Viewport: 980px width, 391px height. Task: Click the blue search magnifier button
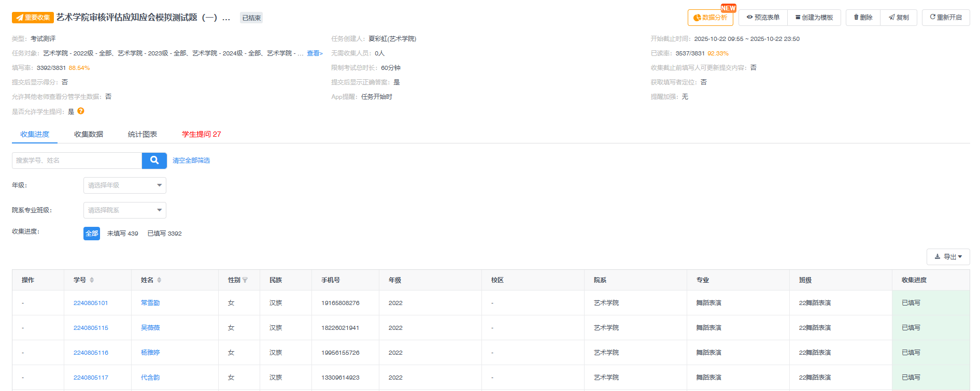(154, 161)
